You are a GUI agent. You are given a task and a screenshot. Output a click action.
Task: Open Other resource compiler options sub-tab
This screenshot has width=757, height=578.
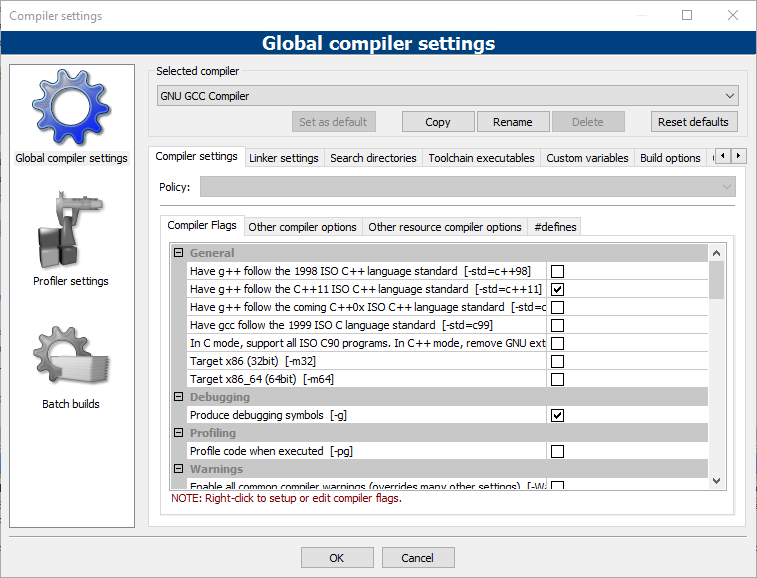(x=445, y=227)
